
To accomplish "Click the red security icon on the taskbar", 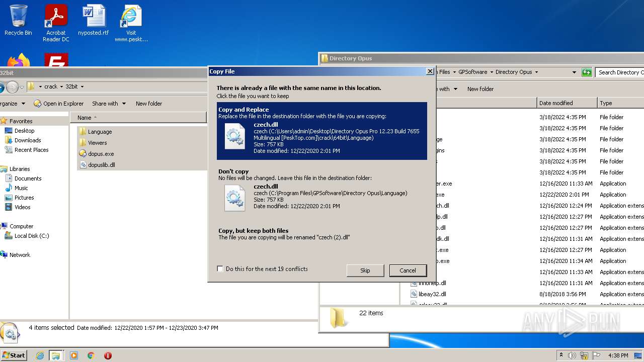I will click(x=108, y=355).
